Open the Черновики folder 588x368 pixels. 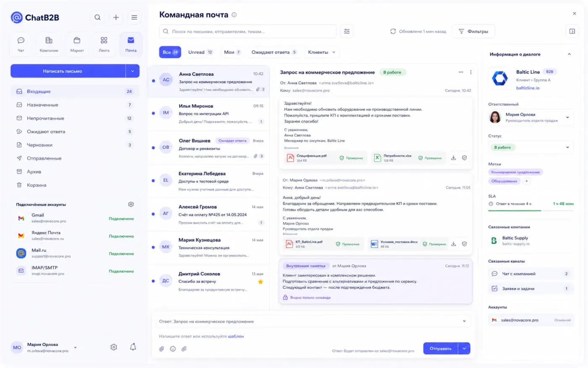click(x=74, y=145)
